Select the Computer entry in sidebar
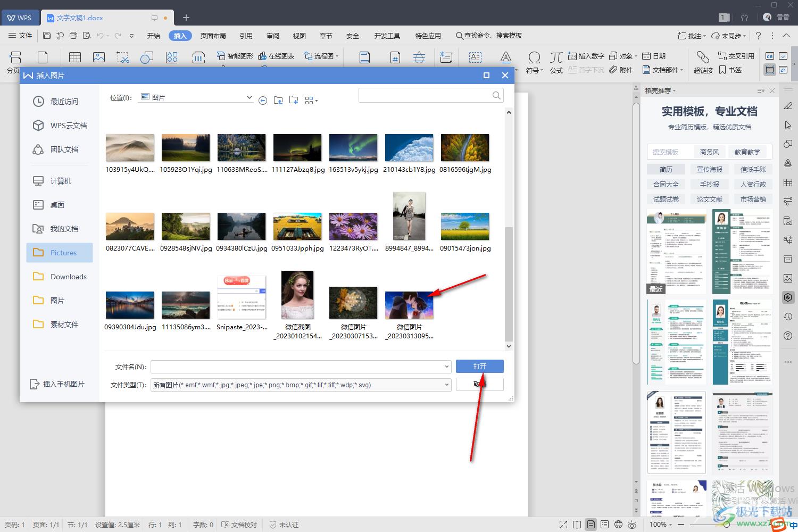Image resolution: width=798 pixels, height=532 pixels. point(60,181)
